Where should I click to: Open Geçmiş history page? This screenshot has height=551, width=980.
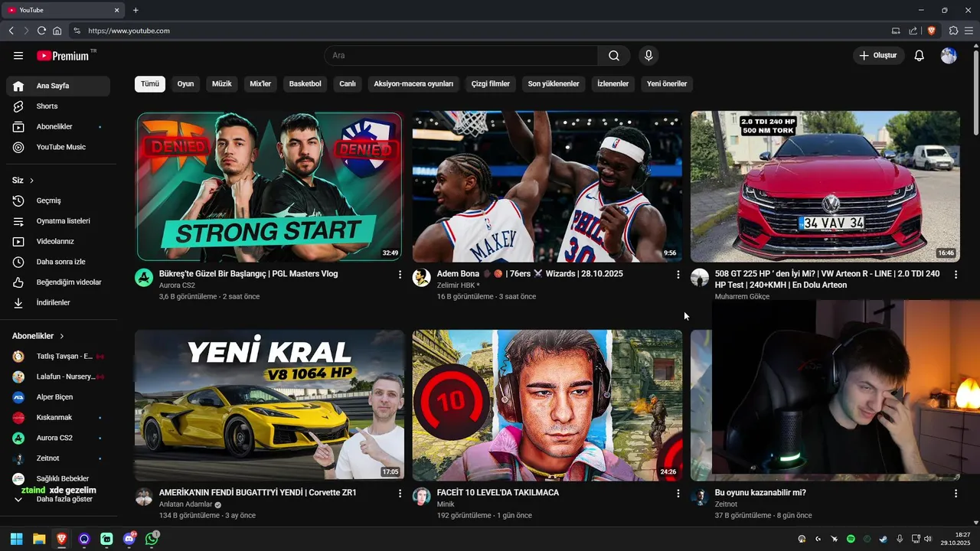(58, 201)
